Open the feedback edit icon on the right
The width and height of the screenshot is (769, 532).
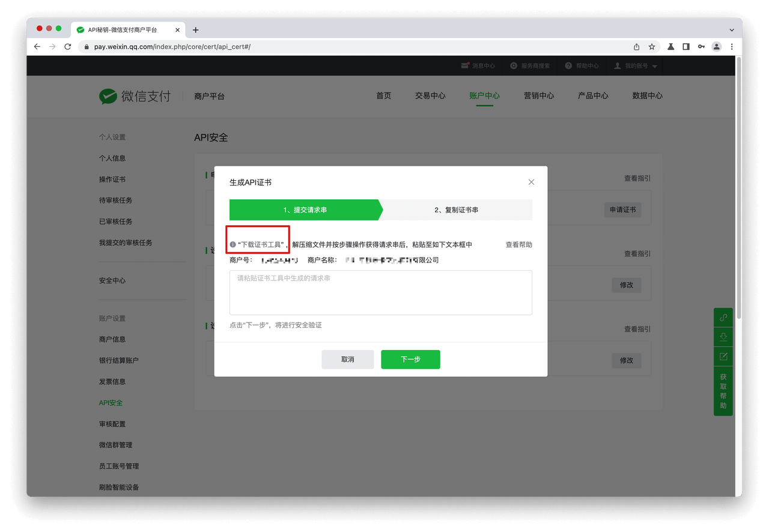[x=723, y=356]
